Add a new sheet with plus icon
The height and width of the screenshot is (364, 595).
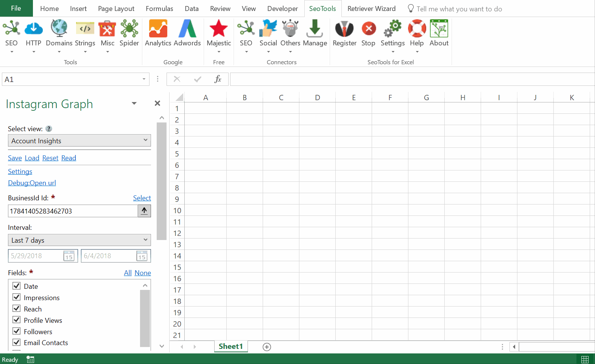(x=267, y=347)
